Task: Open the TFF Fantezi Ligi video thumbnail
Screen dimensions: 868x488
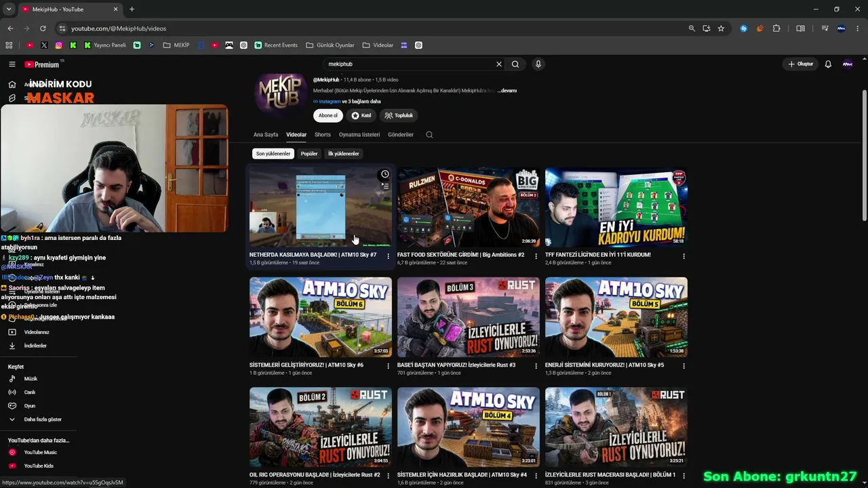Action: (x=616, y=207)
